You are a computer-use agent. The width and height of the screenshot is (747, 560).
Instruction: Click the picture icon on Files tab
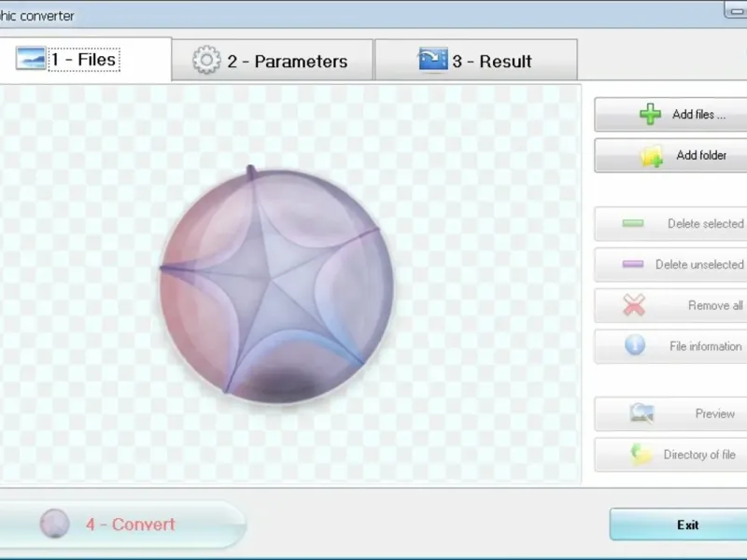point(31,58)
